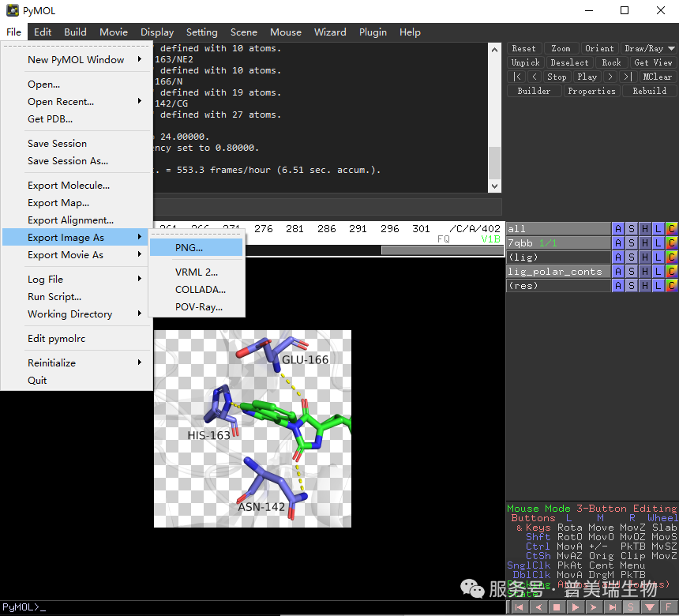Toggle fullscreen with the F button

[669, 607]
